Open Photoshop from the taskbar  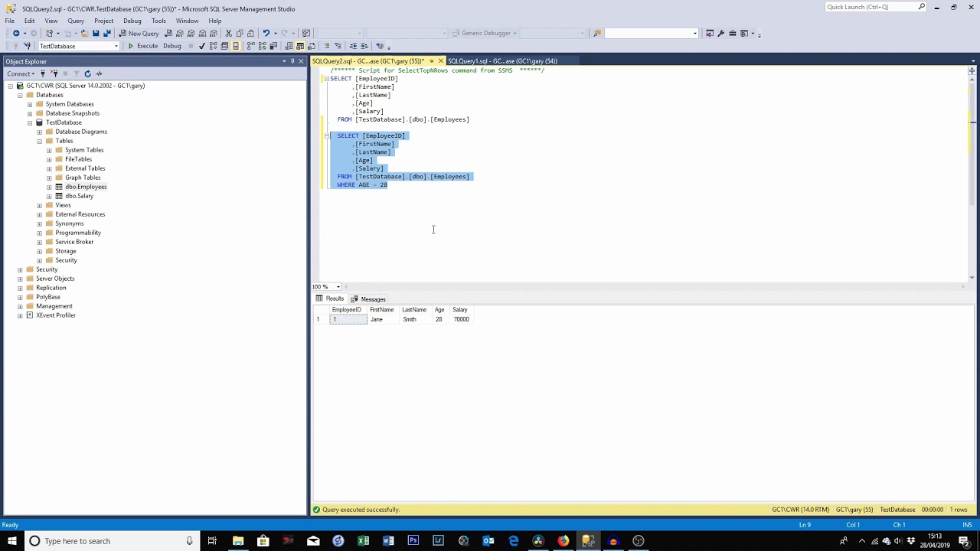point(413,541)
